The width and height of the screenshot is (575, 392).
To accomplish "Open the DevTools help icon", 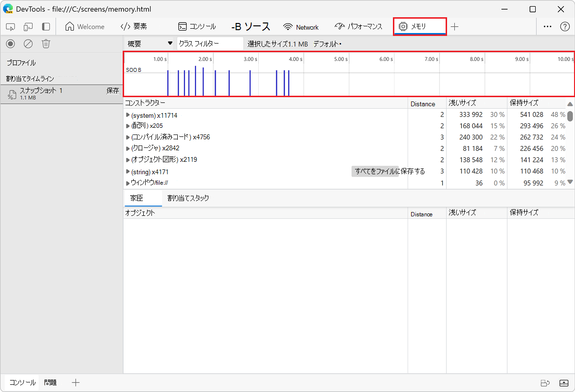I will [565, 27].
